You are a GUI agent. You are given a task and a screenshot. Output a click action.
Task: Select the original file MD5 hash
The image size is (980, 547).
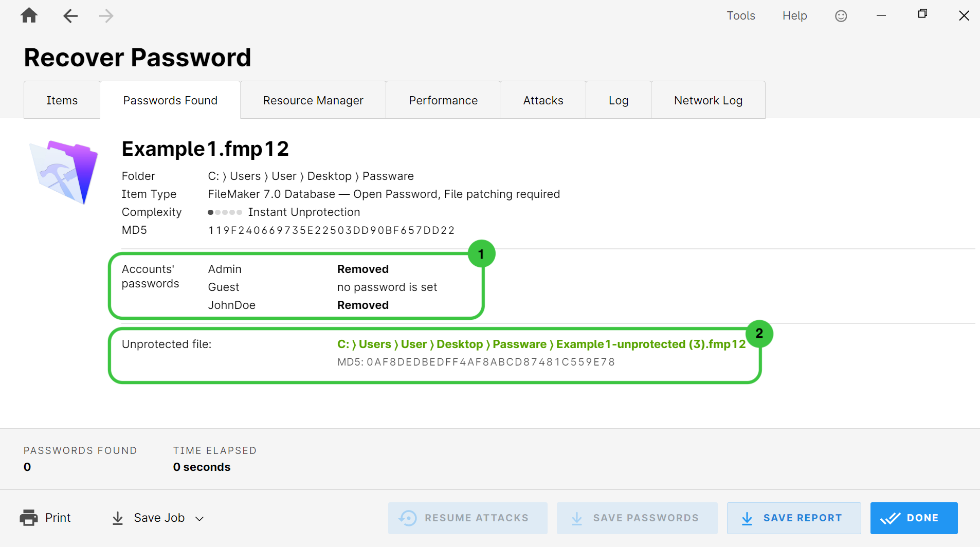[x=331, y=230]
